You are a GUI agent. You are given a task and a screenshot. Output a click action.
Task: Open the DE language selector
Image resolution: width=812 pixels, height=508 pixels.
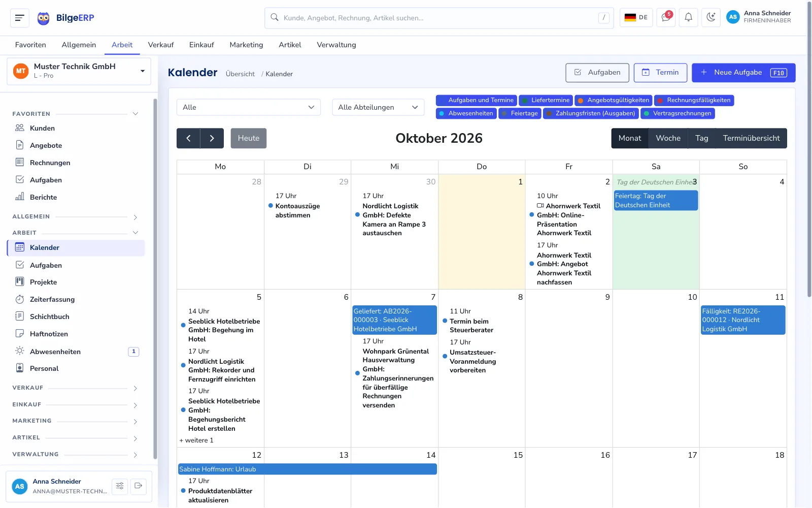(636, 17)
